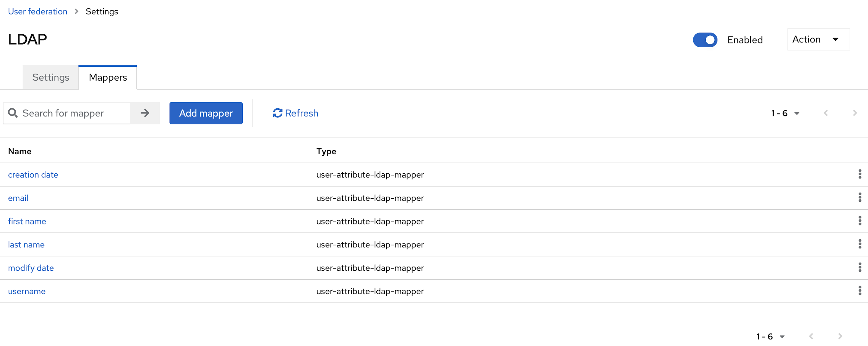Refresh the mappers list
This screenshot has height=346, width=868.
pos(295,113)
